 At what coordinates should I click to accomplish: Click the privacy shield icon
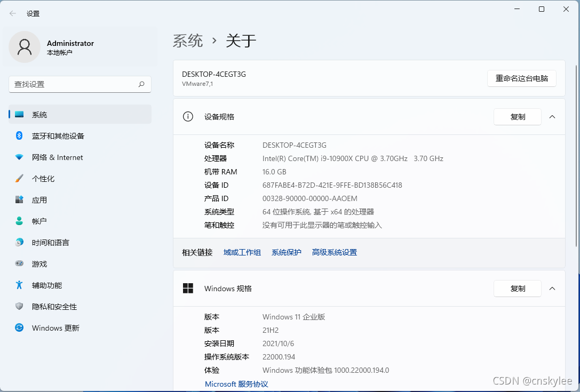19,307
